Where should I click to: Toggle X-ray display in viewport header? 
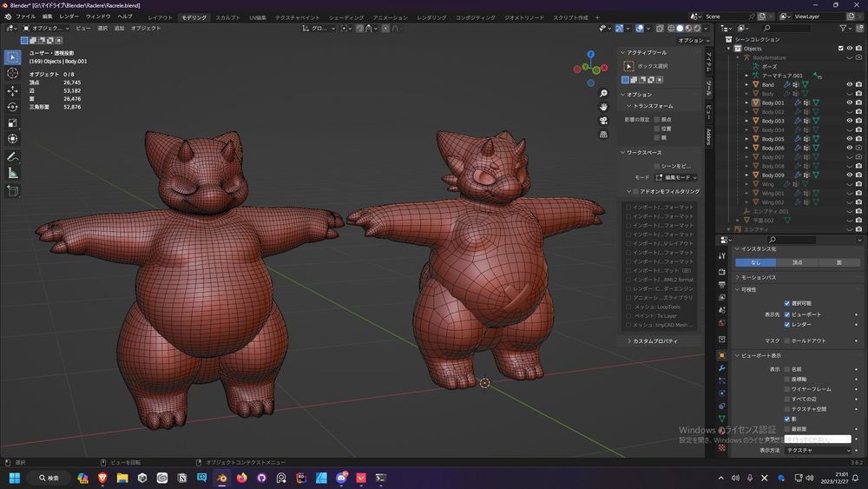(x=660, y=29)
